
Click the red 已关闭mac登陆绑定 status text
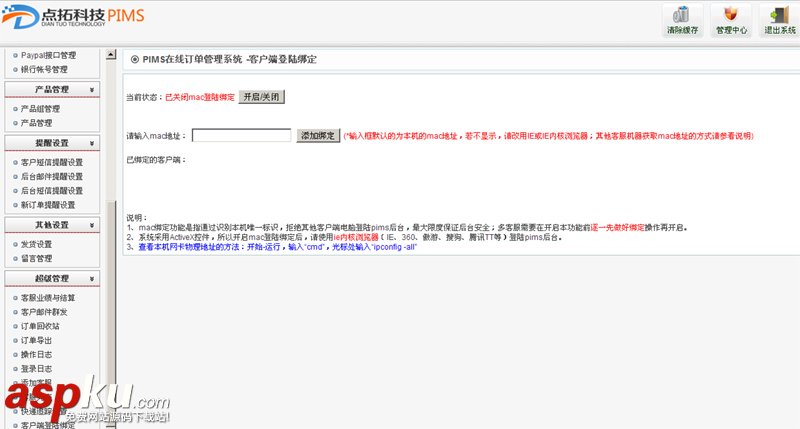click(x=200, y=97)
